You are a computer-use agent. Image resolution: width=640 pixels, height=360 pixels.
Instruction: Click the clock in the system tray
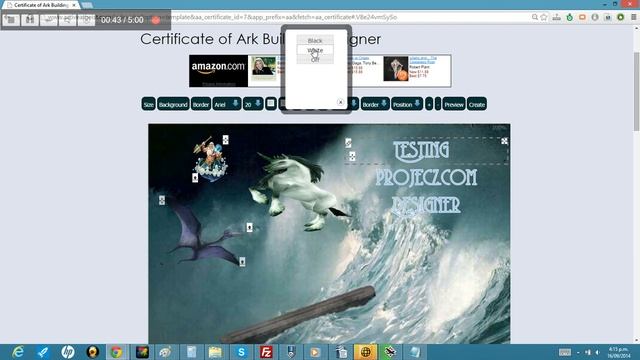(x=619, y=352)
